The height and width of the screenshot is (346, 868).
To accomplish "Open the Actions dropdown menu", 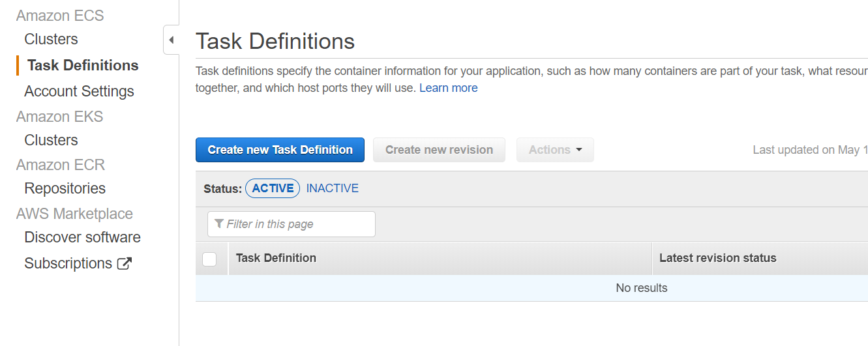I will tap(555, 150).
